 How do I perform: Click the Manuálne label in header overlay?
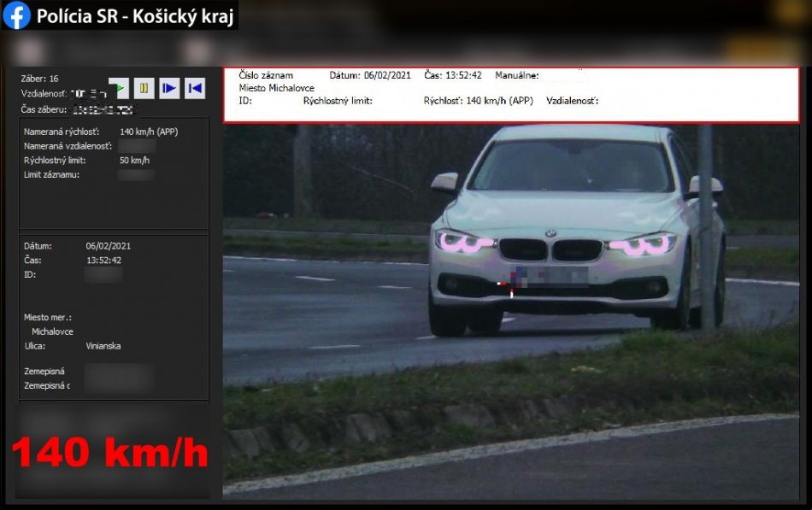click(x=516, y=75)
